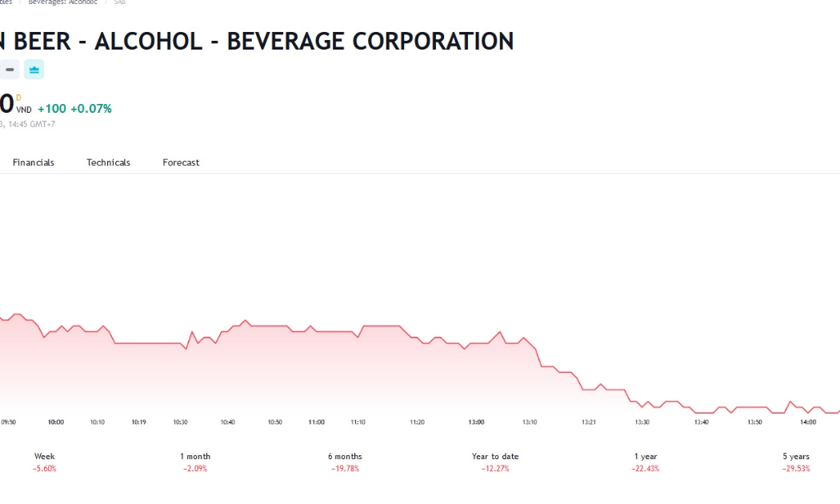Go to Beverages: Alcoholic breadcrumb
Image resolution: width=840 pixels, height=504 pixels.
(x=62, y=2)
